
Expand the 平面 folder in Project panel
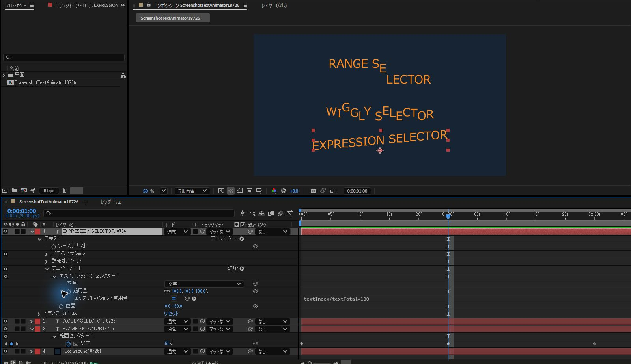coord(4,75)
